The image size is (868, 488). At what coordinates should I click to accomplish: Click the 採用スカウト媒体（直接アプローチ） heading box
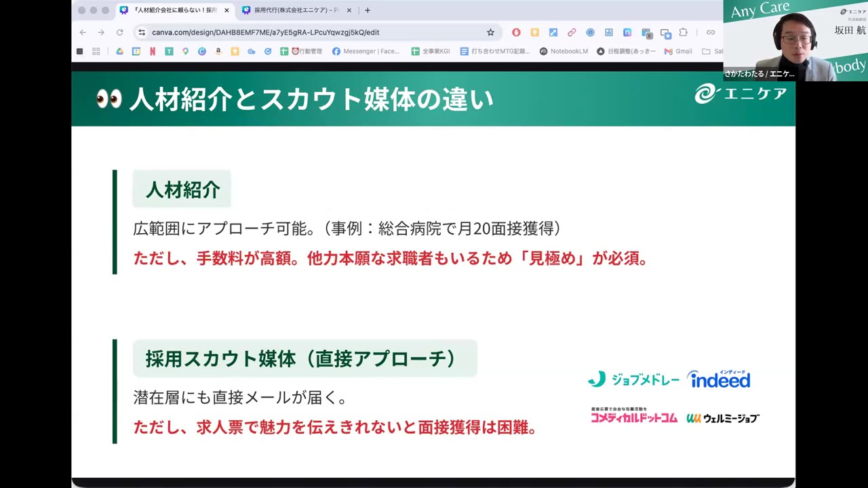[304, 359]
